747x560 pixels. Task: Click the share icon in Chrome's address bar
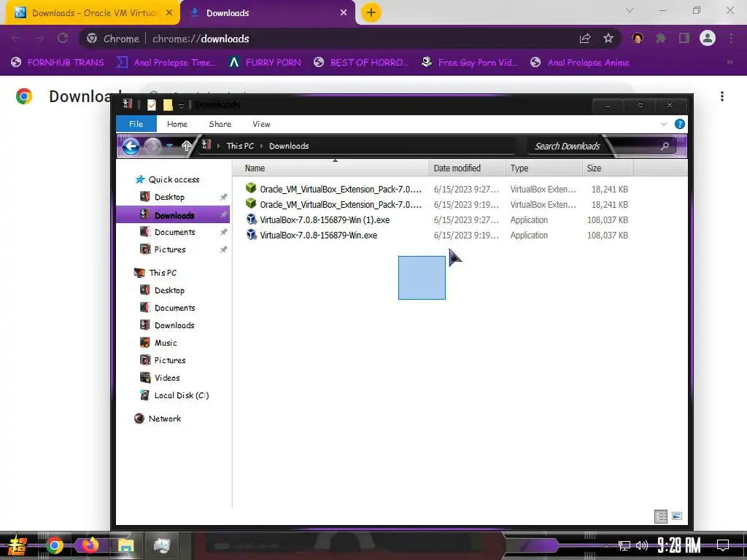(585, 39)
